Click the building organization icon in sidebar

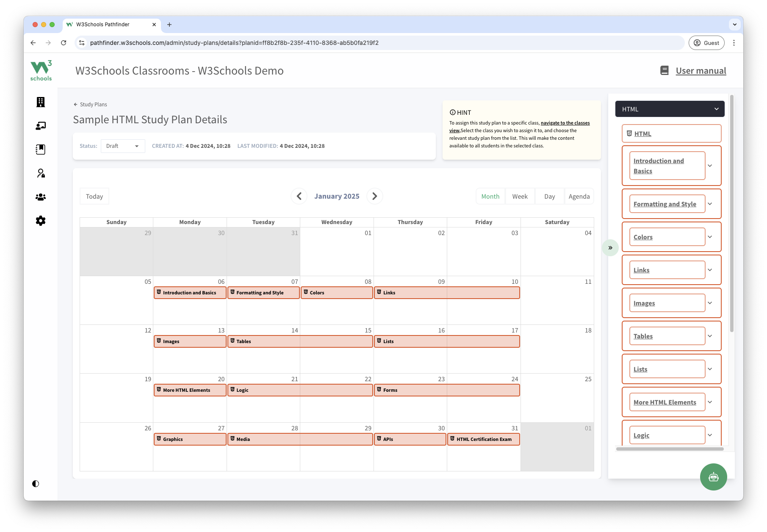(x=41, y=102)
